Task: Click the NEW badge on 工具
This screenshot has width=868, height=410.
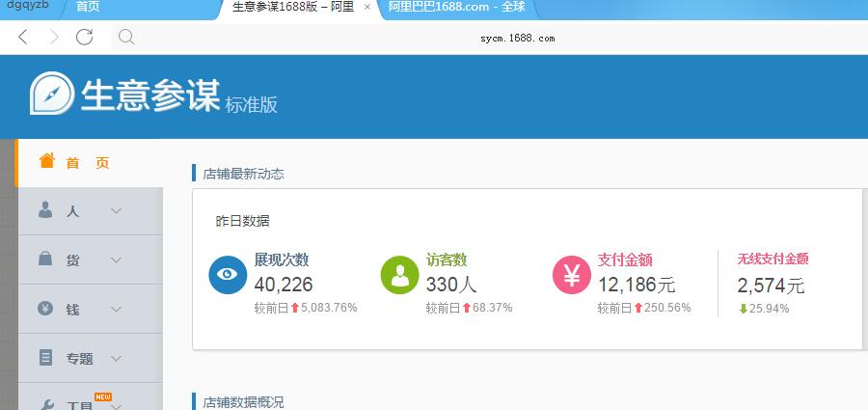Action: point(103,396)
